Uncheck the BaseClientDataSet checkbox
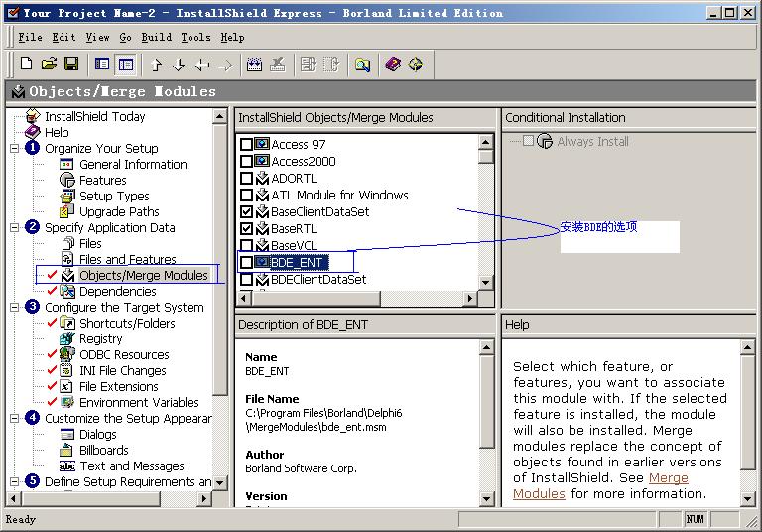Image resolution: width=762 pixels, height=532 pixels. [x=246, y=212]
